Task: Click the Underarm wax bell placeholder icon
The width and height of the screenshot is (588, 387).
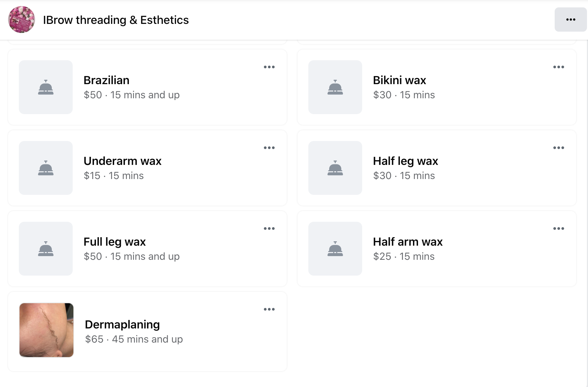Action: (46, 168)
